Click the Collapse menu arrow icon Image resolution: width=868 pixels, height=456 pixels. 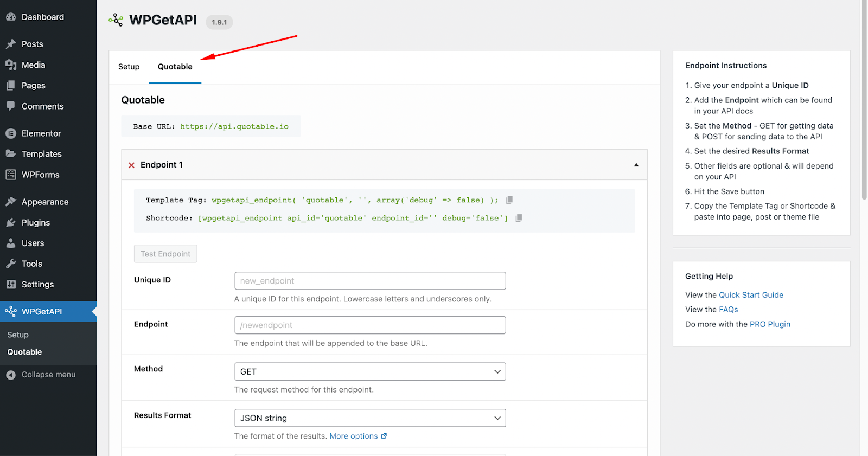pos(11,375)
